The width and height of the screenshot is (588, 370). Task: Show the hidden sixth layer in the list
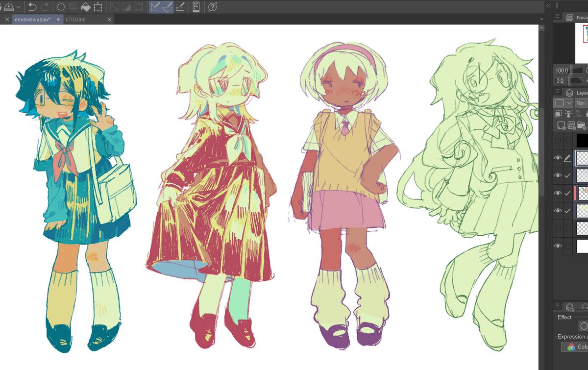click(558, 228)
